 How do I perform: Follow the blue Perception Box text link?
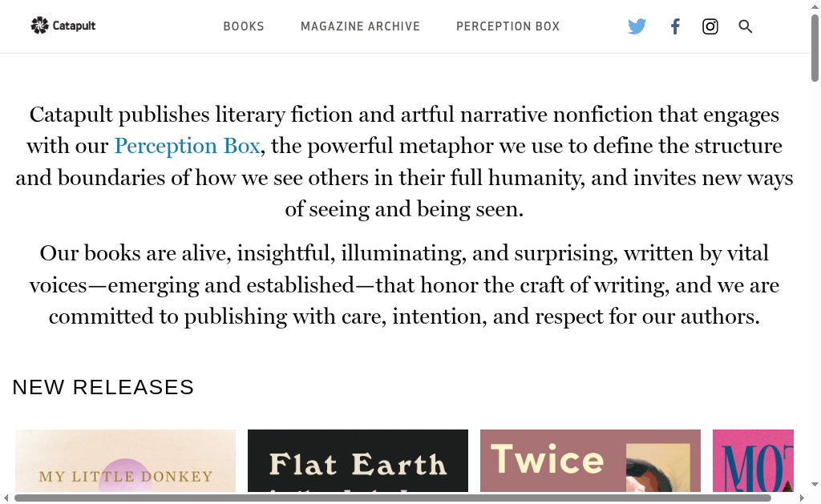click(187, 146)
